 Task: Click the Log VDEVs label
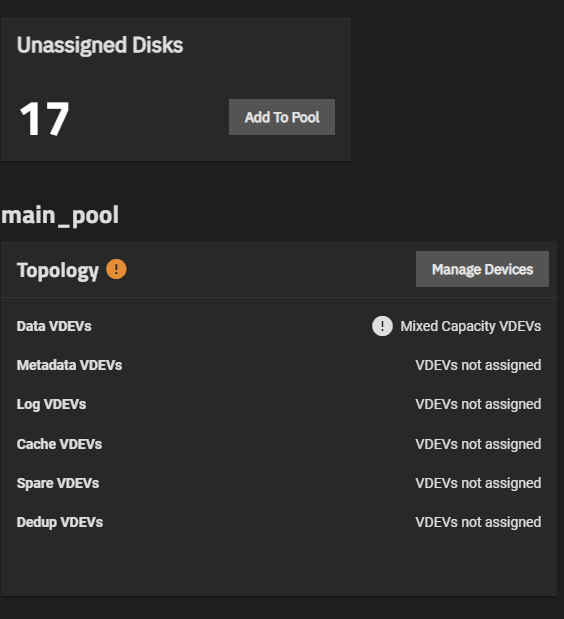pos(51,405)
